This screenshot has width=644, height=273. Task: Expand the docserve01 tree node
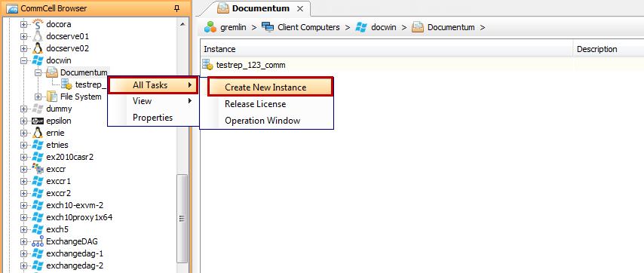coord(24,36)
